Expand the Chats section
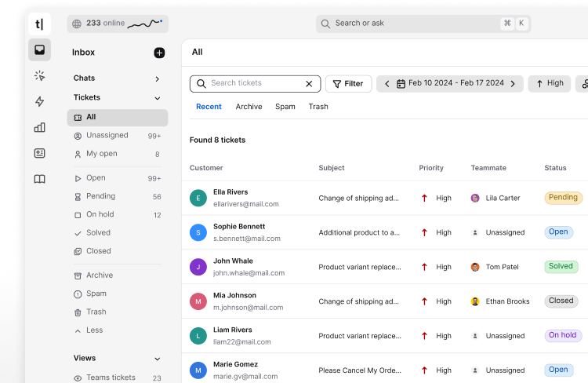Viewport: 588px width, 383px height. coord(157,78)
